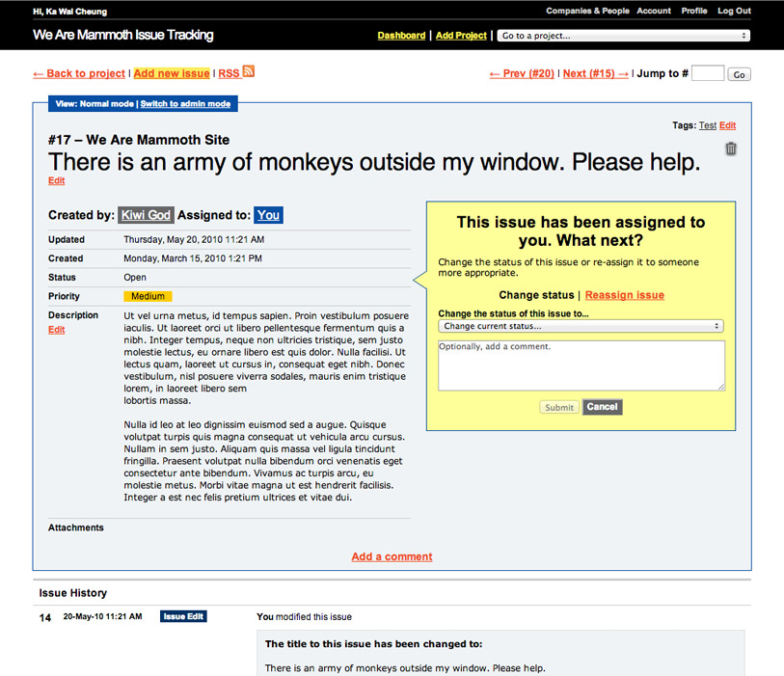784x676 pixels.
Task: Delete issue using the trash can icon
Action: click(731, 149)
